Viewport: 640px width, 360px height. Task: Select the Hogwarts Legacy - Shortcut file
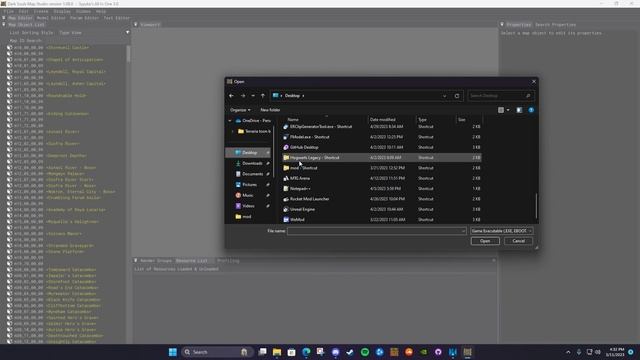(x=382, y=158)
